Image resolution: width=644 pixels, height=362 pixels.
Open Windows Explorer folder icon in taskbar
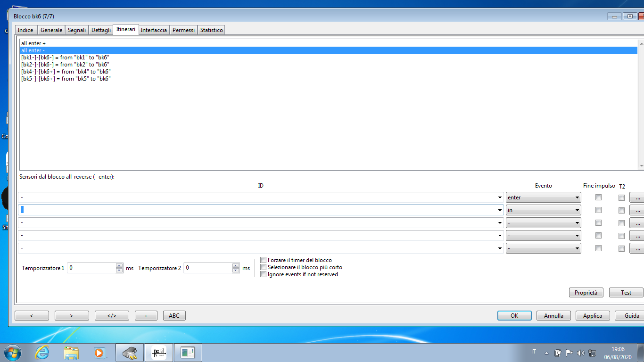point(71,352)
